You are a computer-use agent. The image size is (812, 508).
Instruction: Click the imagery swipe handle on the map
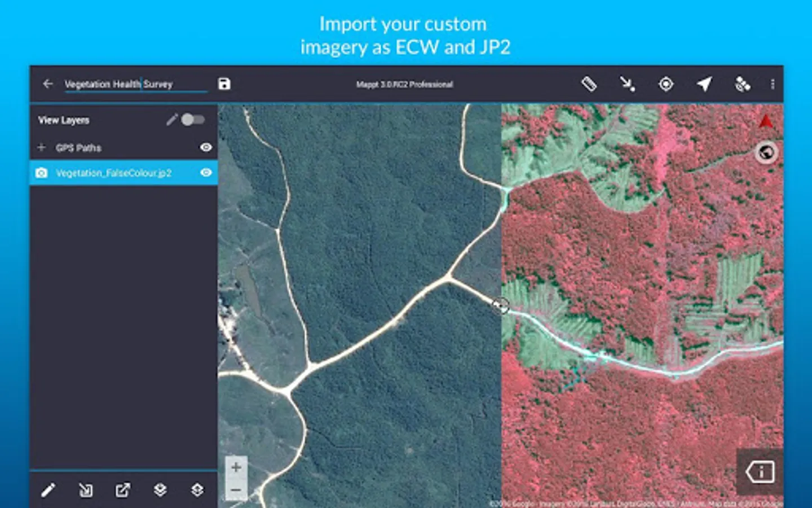click(501, 305)
